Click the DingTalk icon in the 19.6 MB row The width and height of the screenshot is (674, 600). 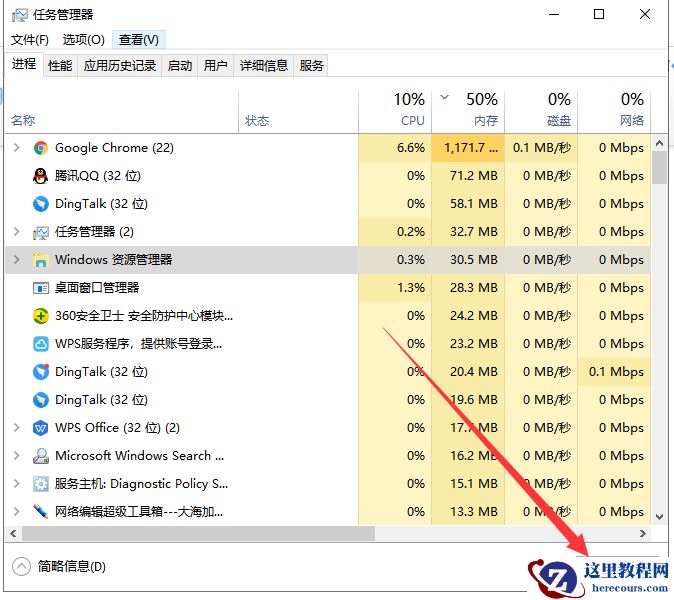41,400
